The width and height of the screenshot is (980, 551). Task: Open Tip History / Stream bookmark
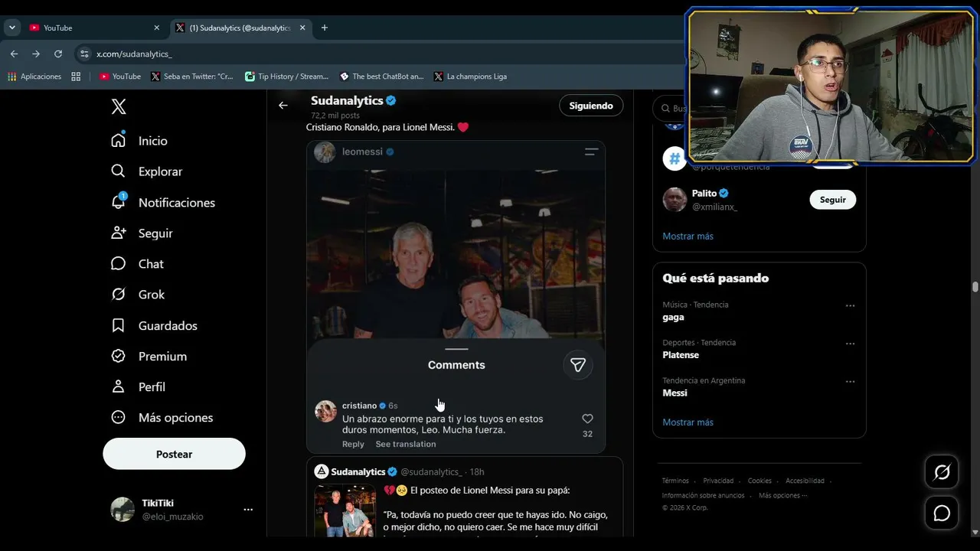click(x=286, y=77)
